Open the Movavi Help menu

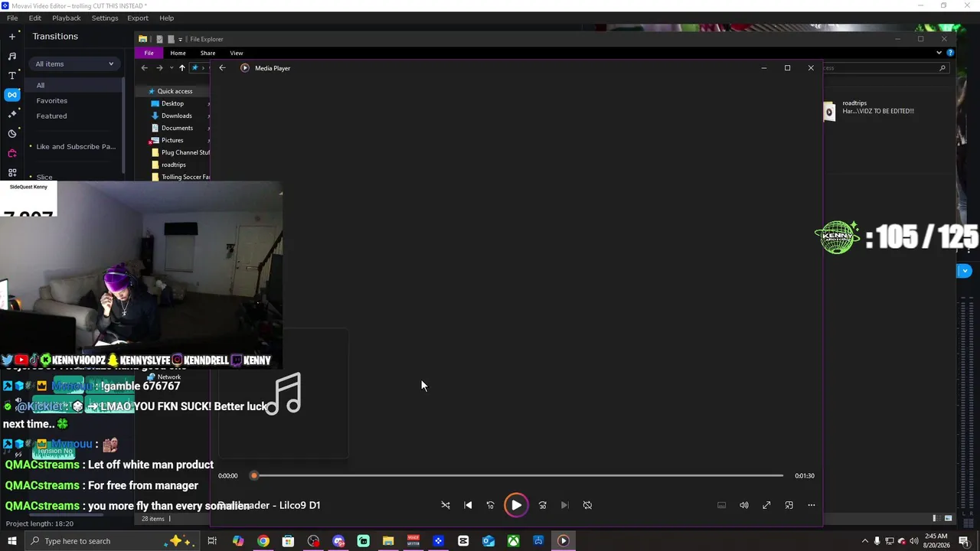tap(166, 18)
